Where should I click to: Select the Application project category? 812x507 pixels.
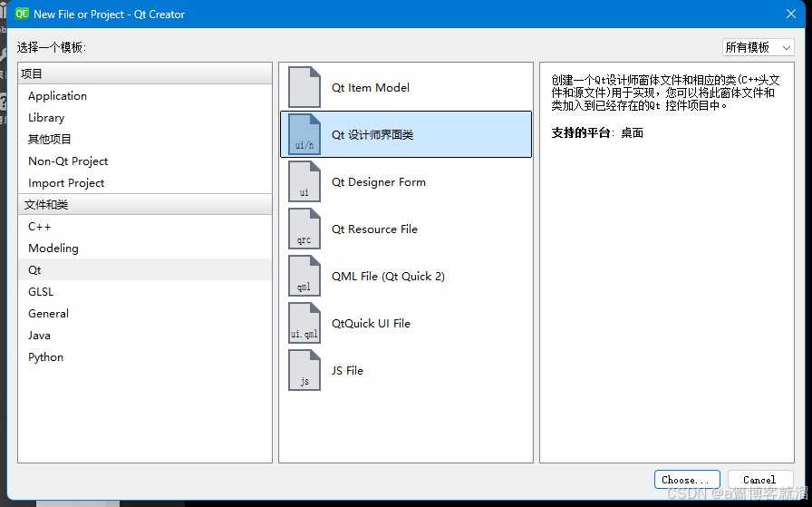tap(145, 96)
